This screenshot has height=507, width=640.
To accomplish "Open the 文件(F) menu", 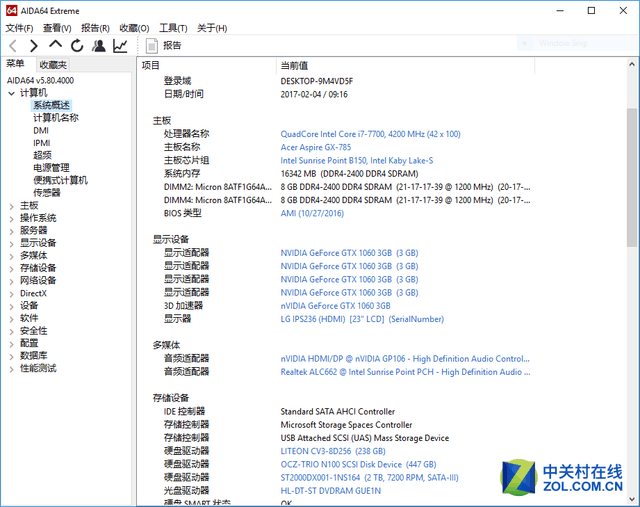I will click(x=19, y=28).
